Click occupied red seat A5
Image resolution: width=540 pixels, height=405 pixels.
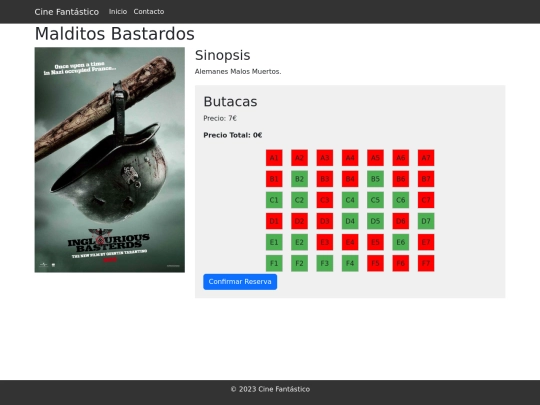coord(375,158)
